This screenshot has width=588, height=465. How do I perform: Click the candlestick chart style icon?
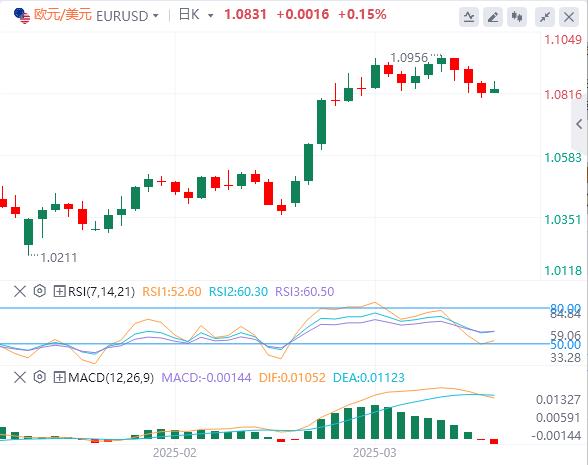517,16
